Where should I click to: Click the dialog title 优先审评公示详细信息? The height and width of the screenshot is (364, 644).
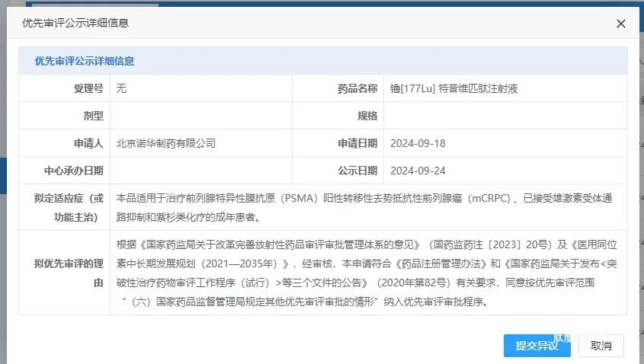click(x=75, y=23)
